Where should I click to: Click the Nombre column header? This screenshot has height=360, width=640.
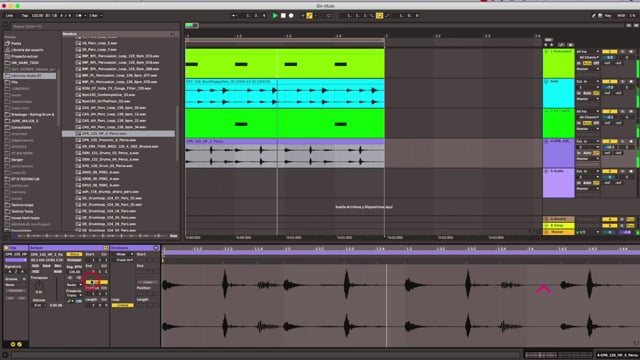[x=118, y=34]
